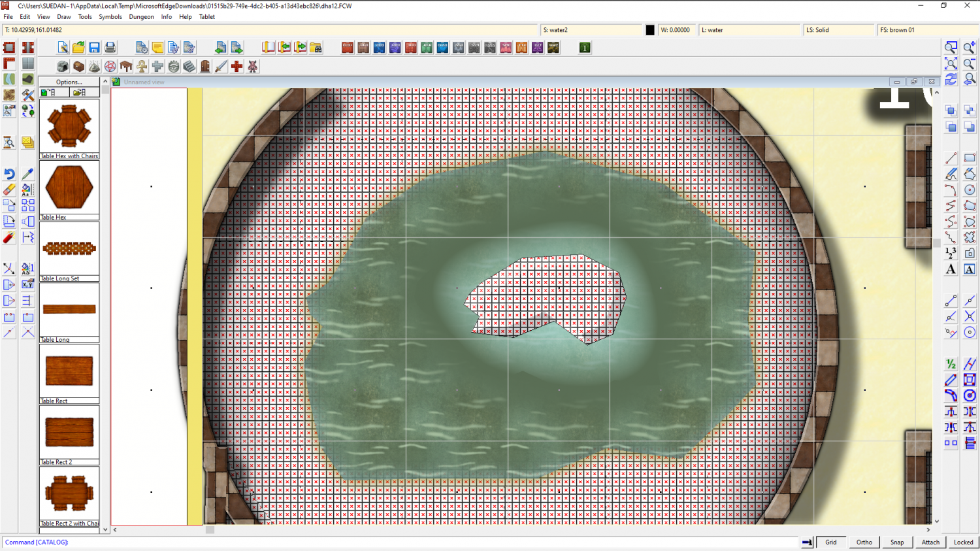Open the File menu
Image resolution: width=980 pixels, height=551 pixels.
point(8,17)
